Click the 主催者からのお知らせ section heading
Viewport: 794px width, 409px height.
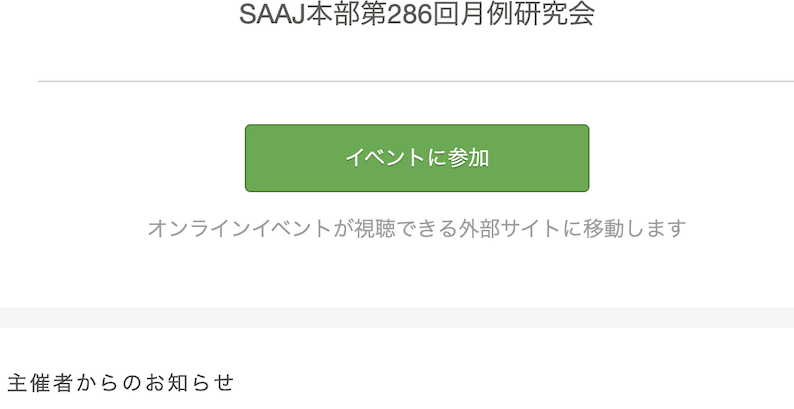click(121, 383)
